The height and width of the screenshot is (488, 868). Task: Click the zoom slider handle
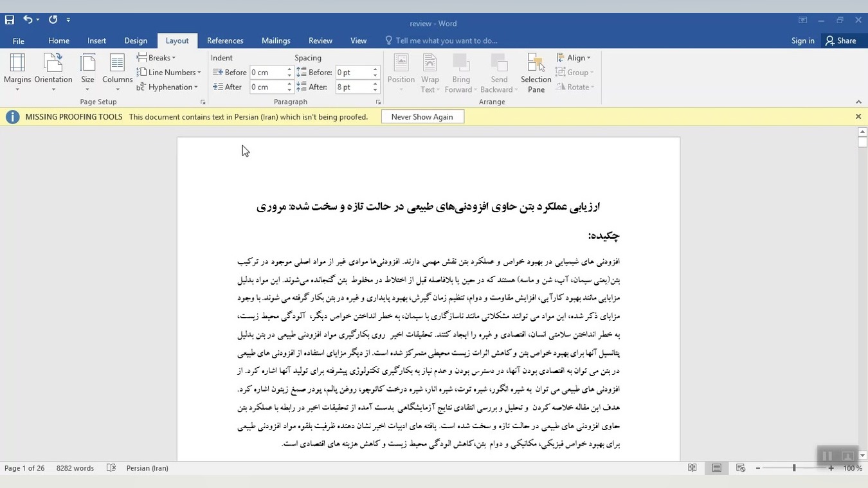coord(794,468)
